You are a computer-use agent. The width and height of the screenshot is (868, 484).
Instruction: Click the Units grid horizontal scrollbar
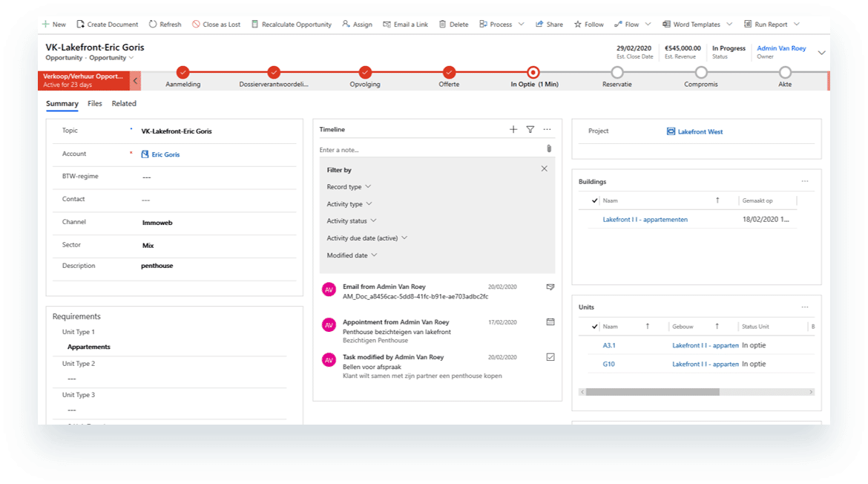pos(653,392)
